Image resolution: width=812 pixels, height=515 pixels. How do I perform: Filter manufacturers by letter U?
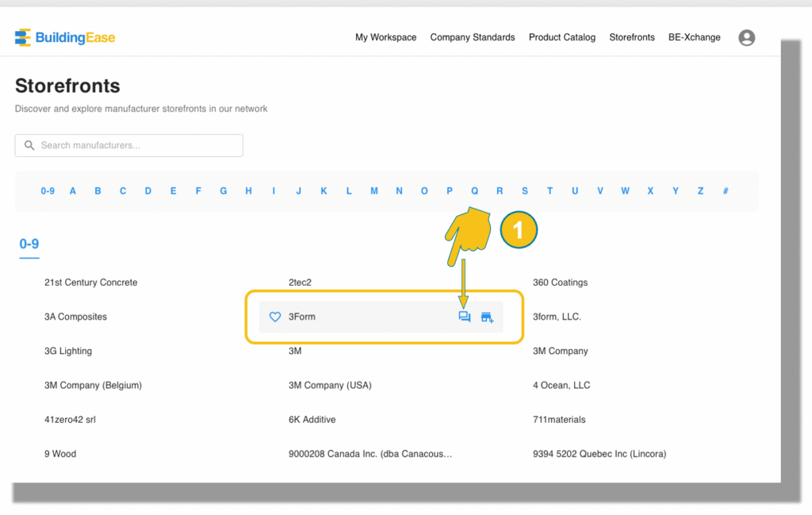[x=575, y=191]
